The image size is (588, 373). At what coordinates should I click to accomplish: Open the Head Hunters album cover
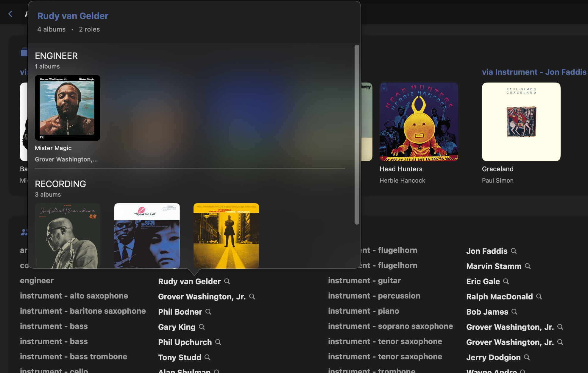419,122
